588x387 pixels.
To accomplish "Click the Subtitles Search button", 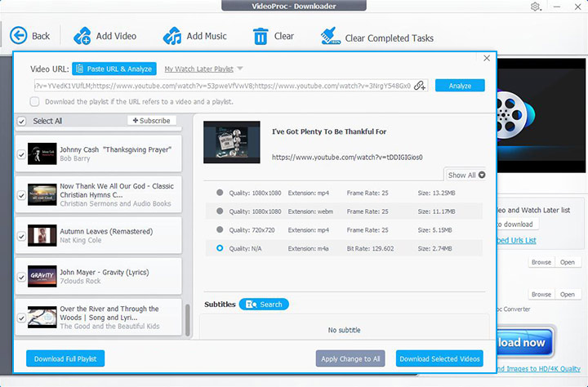I will pos(264,304).
